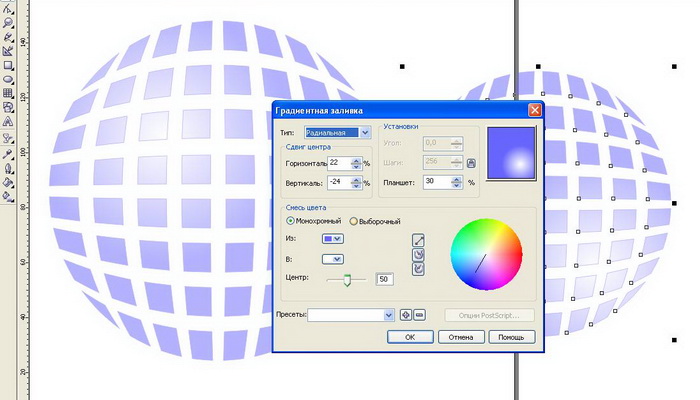Click the color wheel
Viewport: 700px width, 400px height.
point(486,254)
